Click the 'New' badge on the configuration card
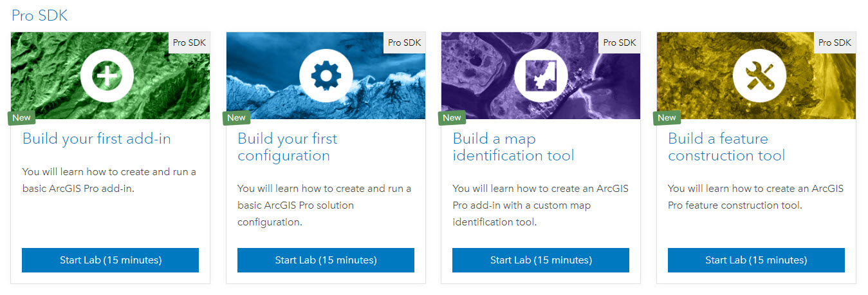This screenshot has width=868, height=295. 236,118
